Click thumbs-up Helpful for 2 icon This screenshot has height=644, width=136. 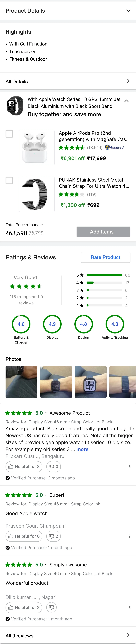11,607
